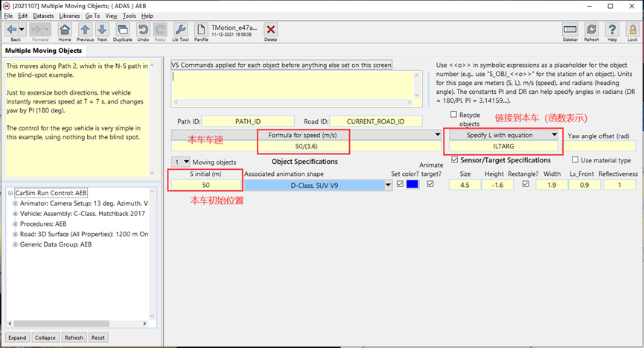Open the Parsfile document icon
644x348 pixels.
point(201,30)
